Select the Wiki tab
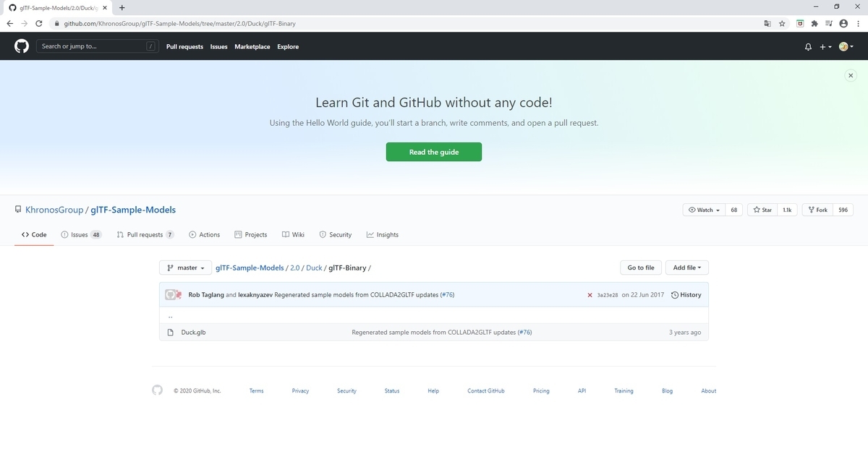Viewport: 868px width, 470px height. 293,235
